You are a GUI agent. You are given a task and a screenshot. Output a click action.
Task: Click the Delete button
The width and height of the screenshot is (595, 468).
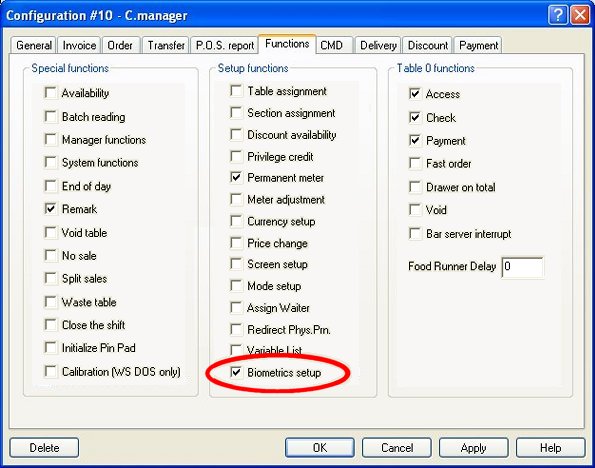[x=44, y=448]
